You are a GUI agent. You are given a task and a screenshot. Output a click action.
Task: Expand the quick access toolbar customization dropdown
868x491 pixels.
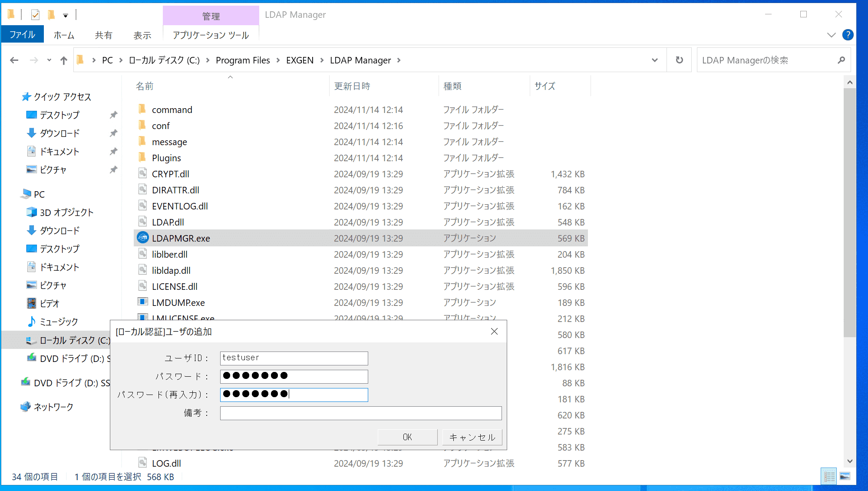65,15
